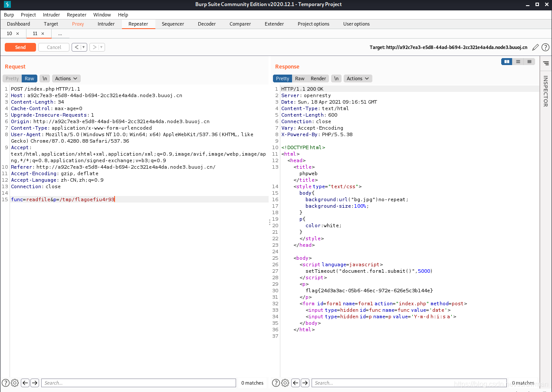Toggle the Inspector panel hamburger icon

[546, 63]
